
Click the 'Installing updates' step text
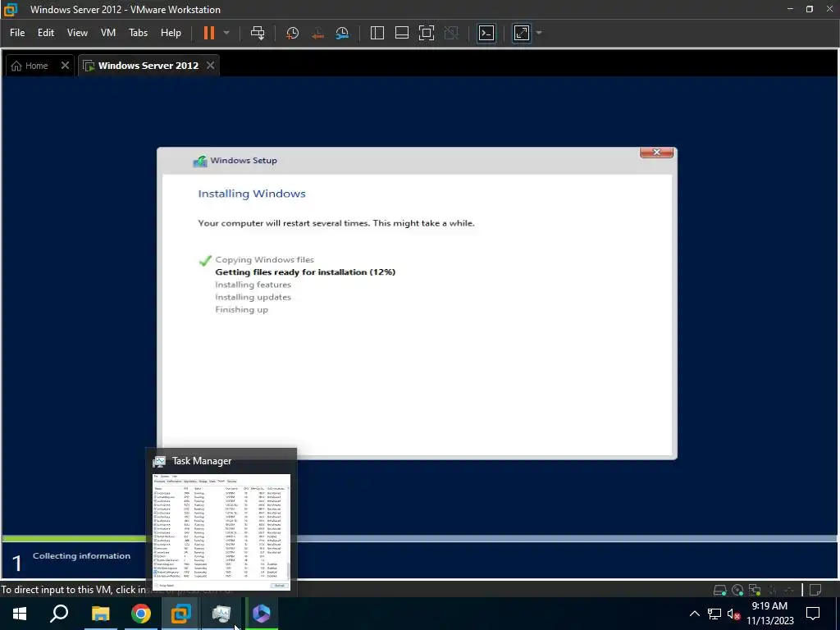pos(253,297)
